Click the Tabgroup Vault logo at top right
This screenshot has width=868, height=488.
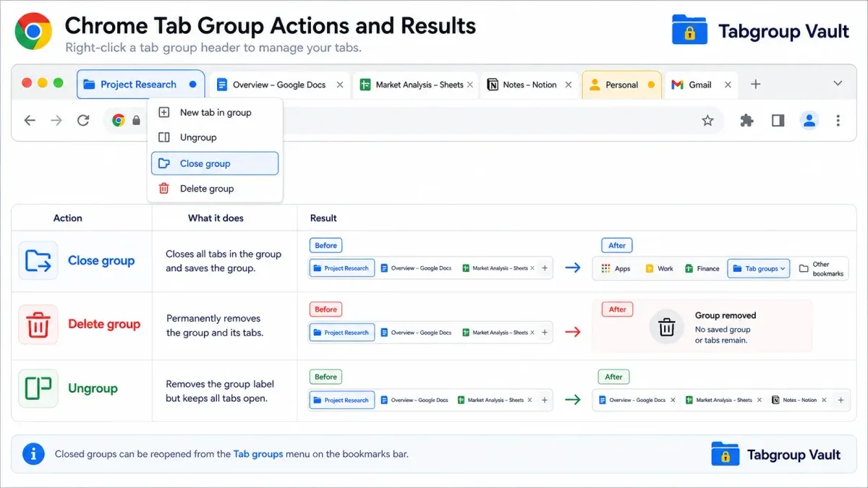759,31
